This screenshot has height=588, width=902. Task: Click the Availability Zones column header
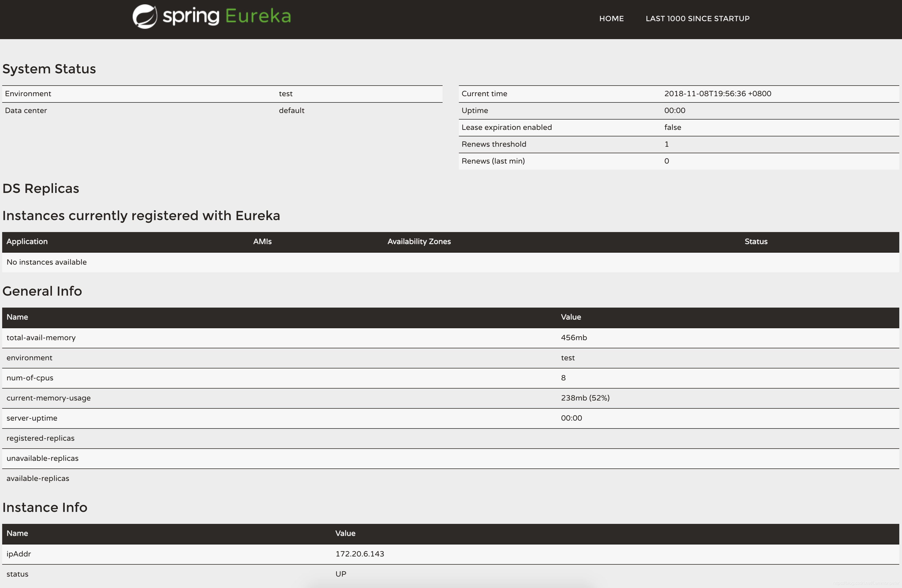tap(419, 242)
